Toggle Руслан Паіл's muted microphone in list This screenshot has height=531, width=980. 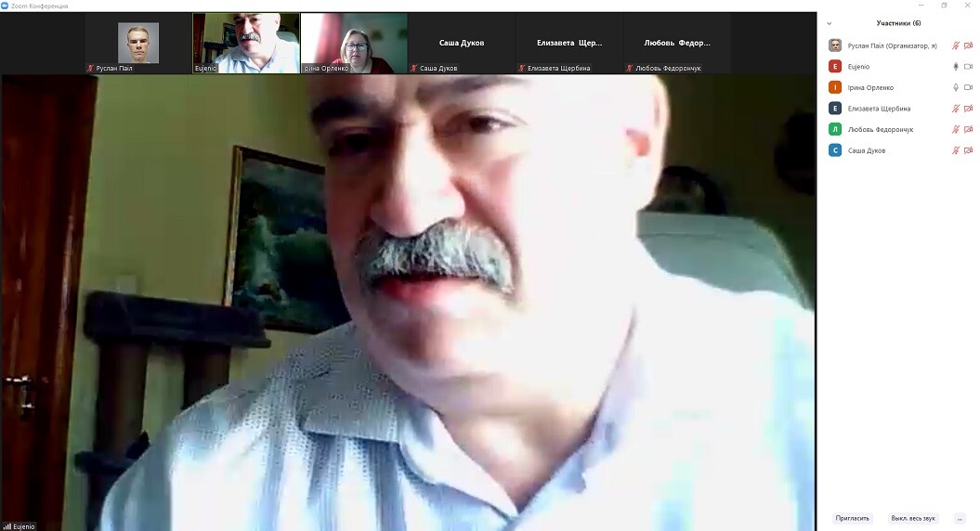[955, 45]
